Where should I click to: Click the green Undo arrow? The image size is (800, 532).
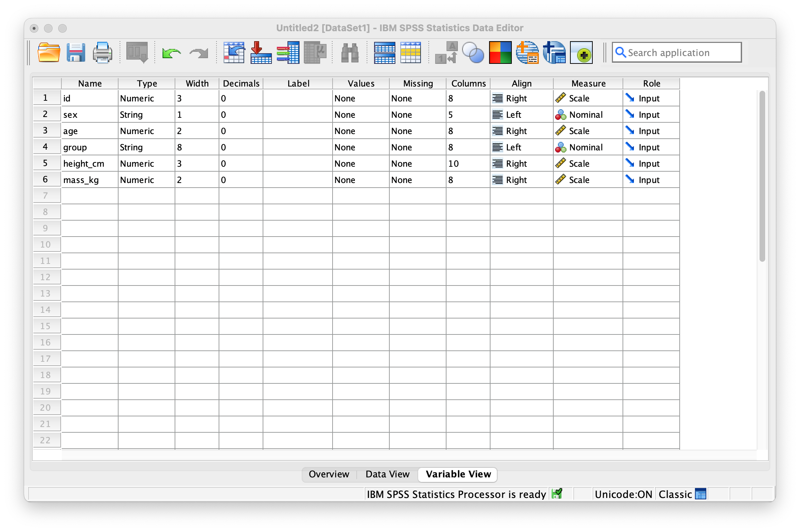pos(171,53)
